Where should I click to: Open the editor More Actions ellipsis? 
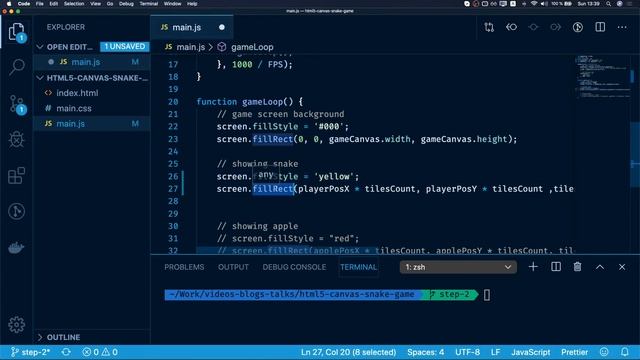pos(622,27)
